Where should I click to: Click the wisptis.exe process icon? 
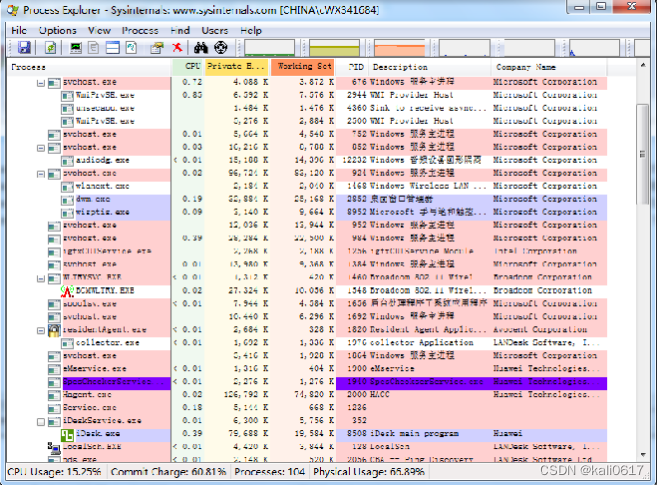pyautogui.click(x=67, y=213)
